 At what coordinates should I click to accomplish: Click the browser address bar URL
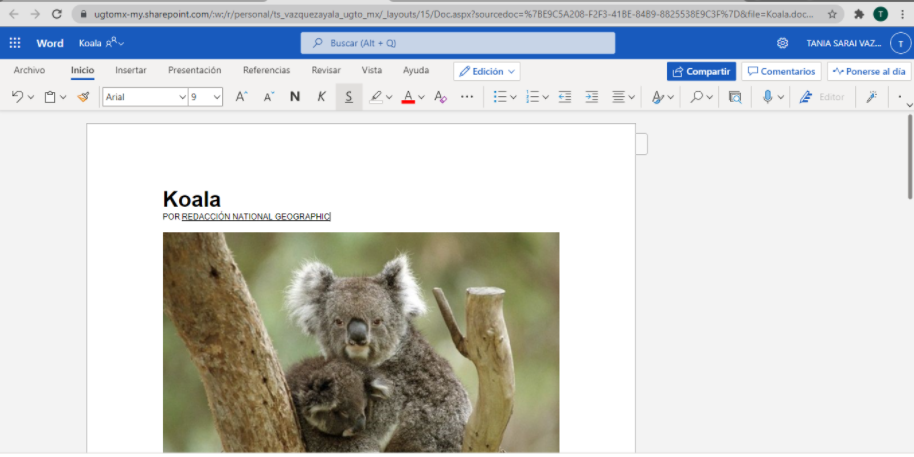click(x=454, y=14)
